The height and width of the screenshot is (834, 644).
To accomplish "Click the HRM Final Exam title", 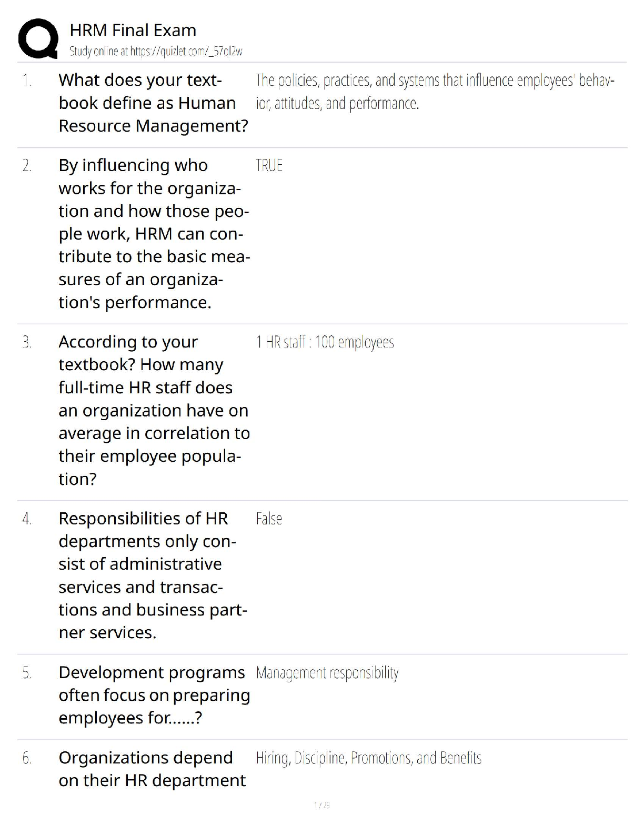I will point(133,30).
